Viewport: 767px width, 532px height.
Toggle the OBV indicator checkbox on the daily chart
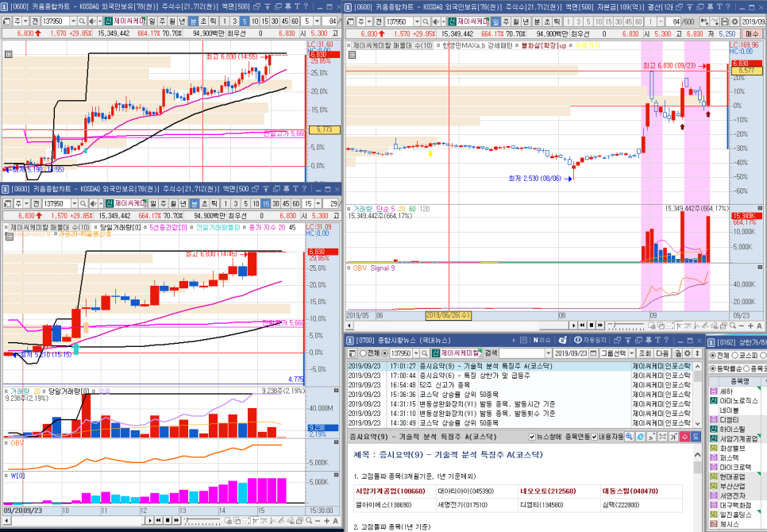(349, 268)
